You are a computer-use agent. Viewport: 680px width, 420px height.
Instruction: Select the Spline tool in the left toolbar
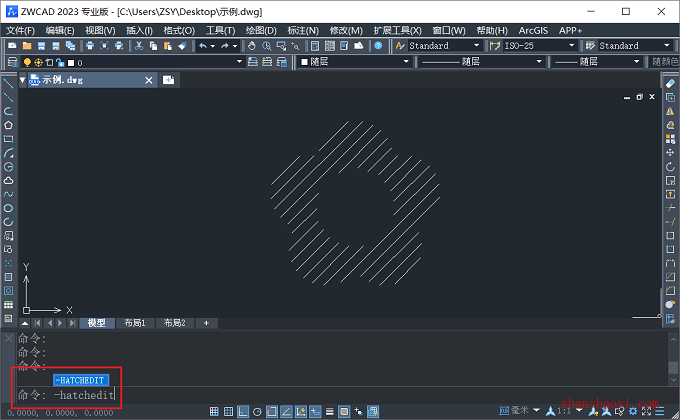click(x=8, y=194)
